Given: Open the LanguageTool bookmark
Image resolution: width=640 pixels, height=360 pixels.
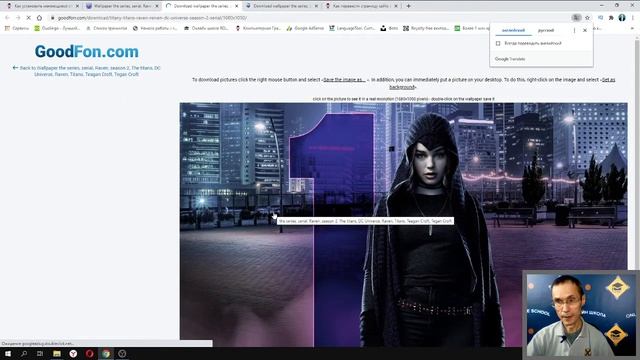Looking at the screenshot, I should 352,28.
